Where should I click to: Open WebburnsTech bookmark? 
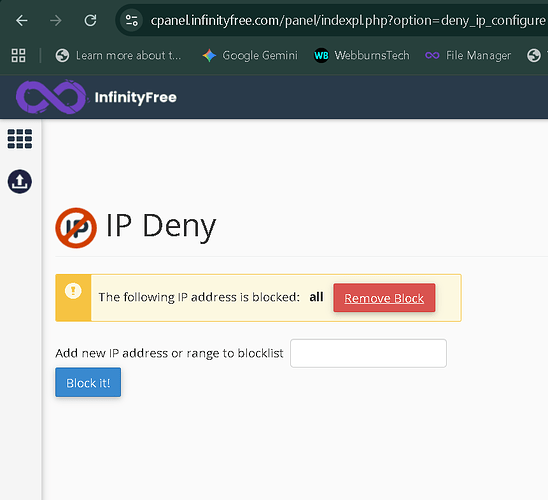click(362, 56)
